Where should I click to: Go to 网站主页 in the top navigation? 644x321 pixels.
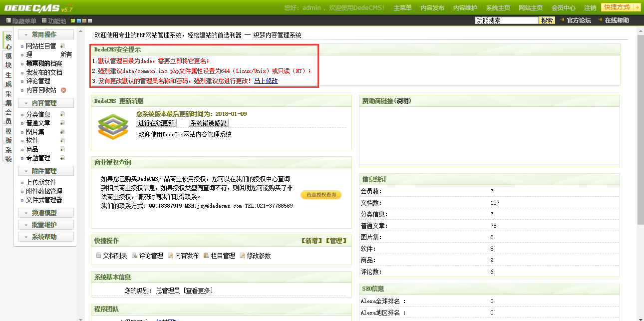pos(531,8)
